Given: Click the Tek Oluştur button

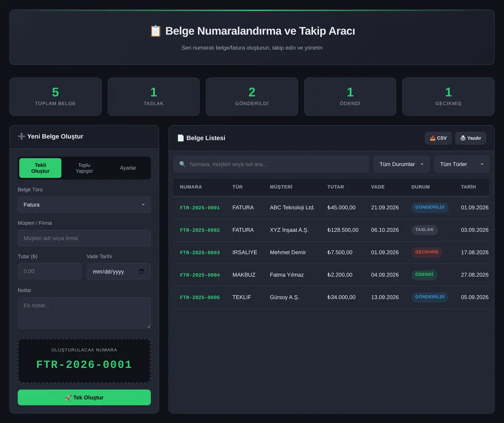Looking at the screenshot, I should pyautogui.click(x=84, y=397).
